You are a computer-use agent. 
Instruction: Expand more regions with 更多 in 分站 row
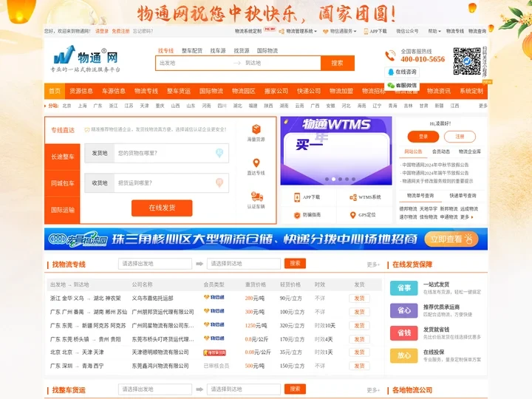[482, 106]
